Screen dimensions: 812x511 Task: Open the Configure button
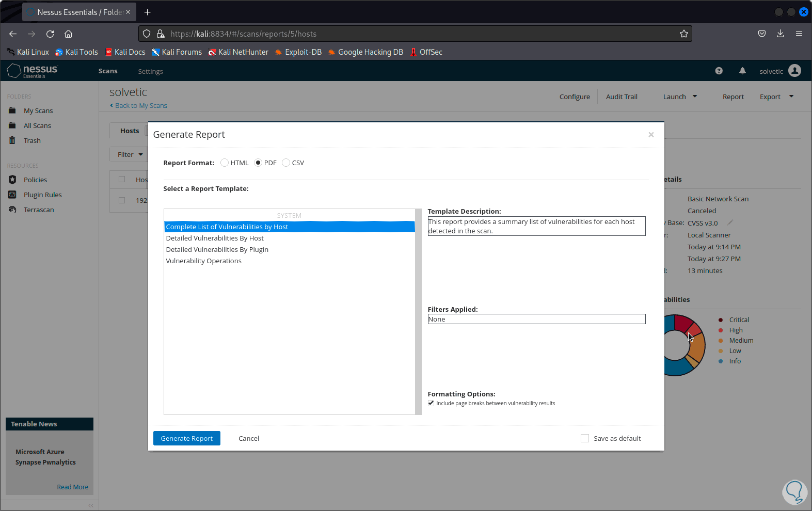[x=575, y=97]
